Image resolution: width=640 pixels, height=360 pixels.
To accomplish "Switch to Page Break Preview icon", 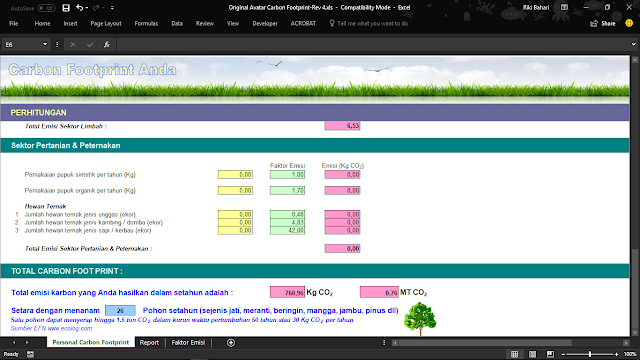I will (x=550, y=354).
